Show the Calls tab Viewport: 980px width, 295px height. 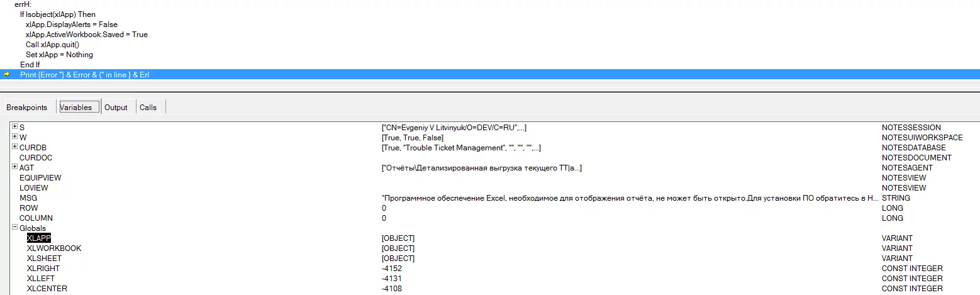(x=148, y=108)
